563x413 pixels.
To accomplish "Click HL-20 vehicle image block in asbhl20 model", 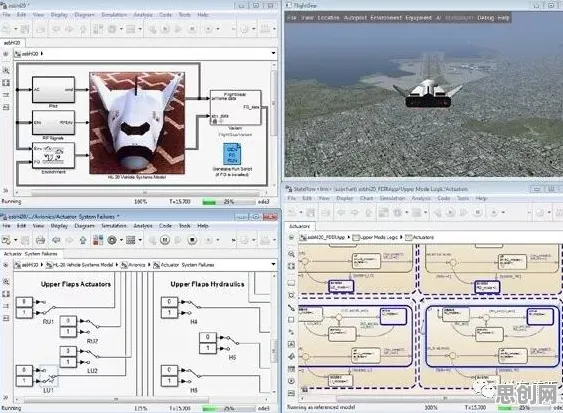I will pos(137,123).
